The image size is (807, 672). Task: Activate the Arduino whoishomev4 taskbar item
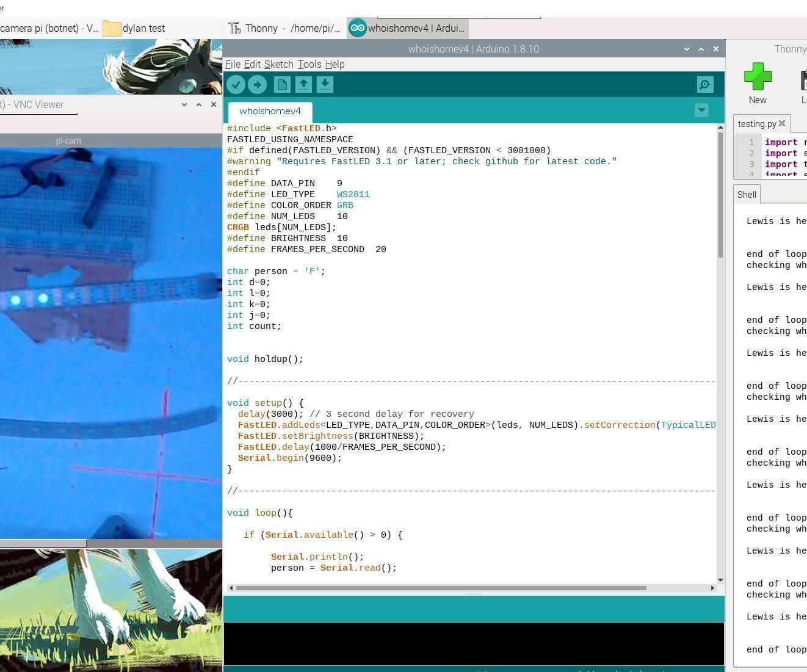coord(406,28)
